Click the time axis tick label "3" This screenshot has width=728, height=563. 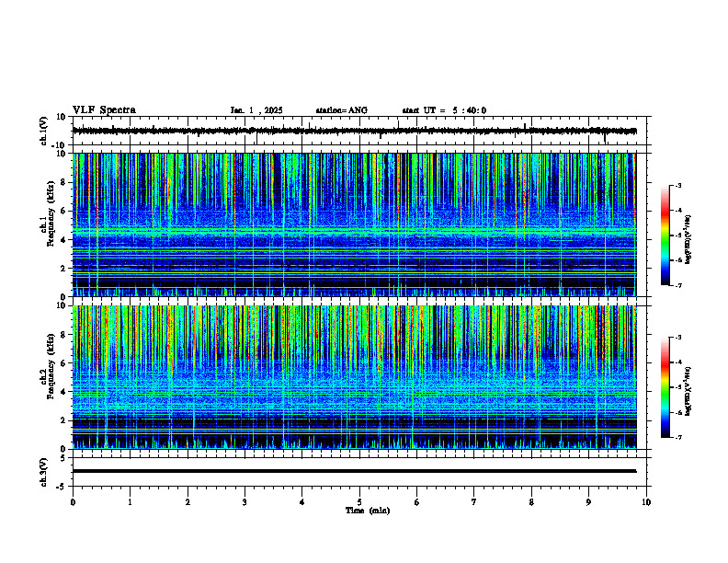[x=245, y=502]
